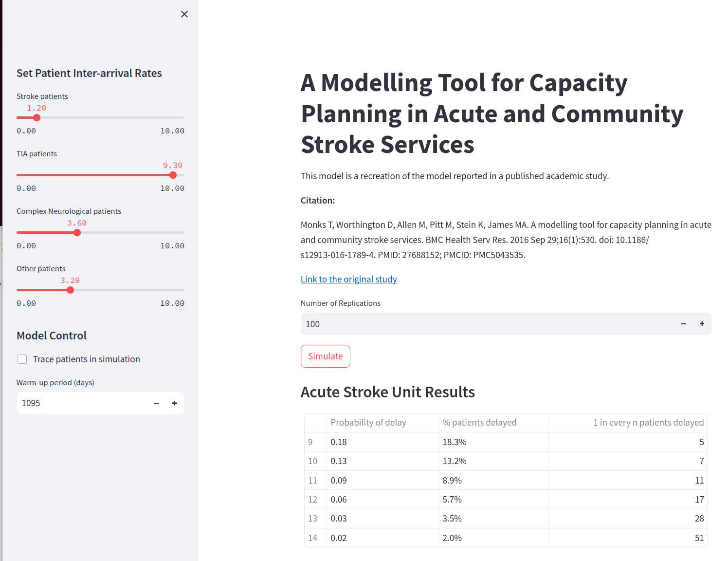The width and height of the screenshot is (728, 561).
Task: Click the Stroke patients slider handle
Action: [x=37, y=117]
